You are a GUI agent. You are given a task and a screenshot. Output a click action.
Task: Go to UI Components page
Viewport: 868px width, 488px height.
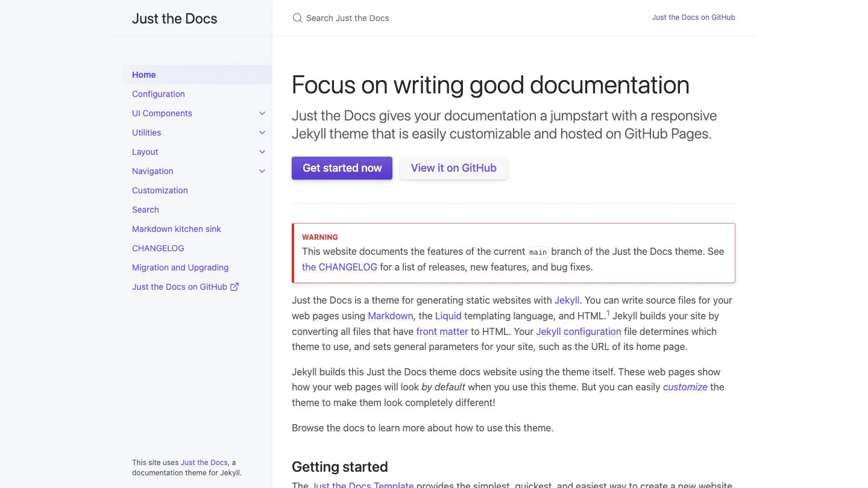tap(162, 113)
